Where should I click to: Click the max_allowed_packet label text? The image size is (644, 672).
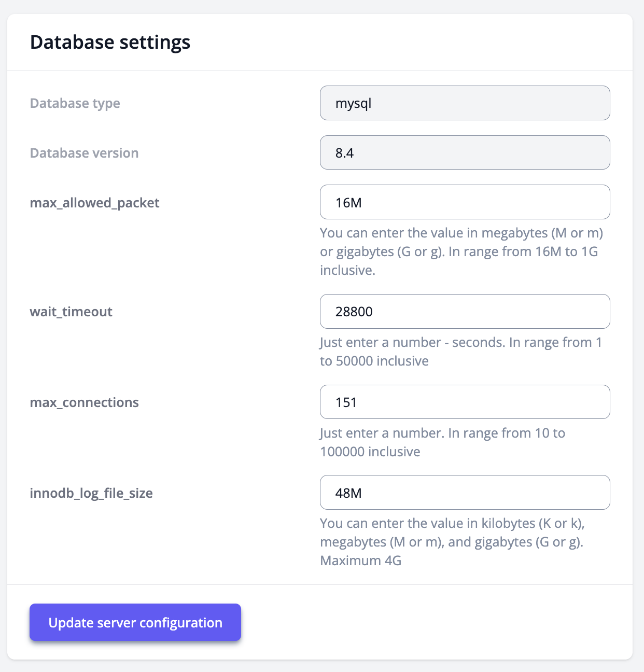tap(94, 203)
